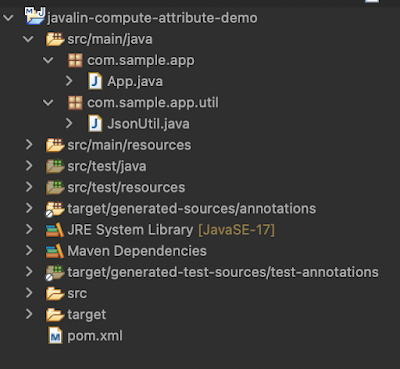This screenshot has width=400, height=369.
Task: Select the App.java file name
Action: [x=135, y=82]
